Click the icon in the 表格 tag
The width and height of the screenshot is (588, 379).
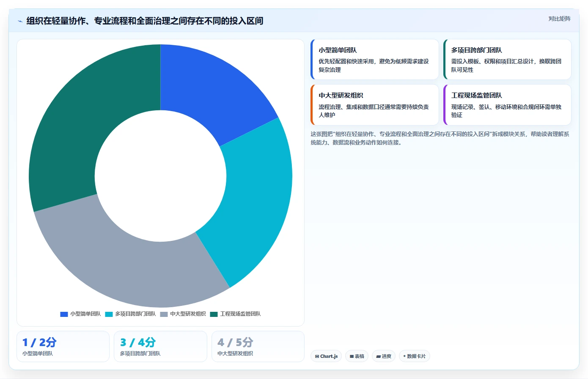tap(352, 356)
